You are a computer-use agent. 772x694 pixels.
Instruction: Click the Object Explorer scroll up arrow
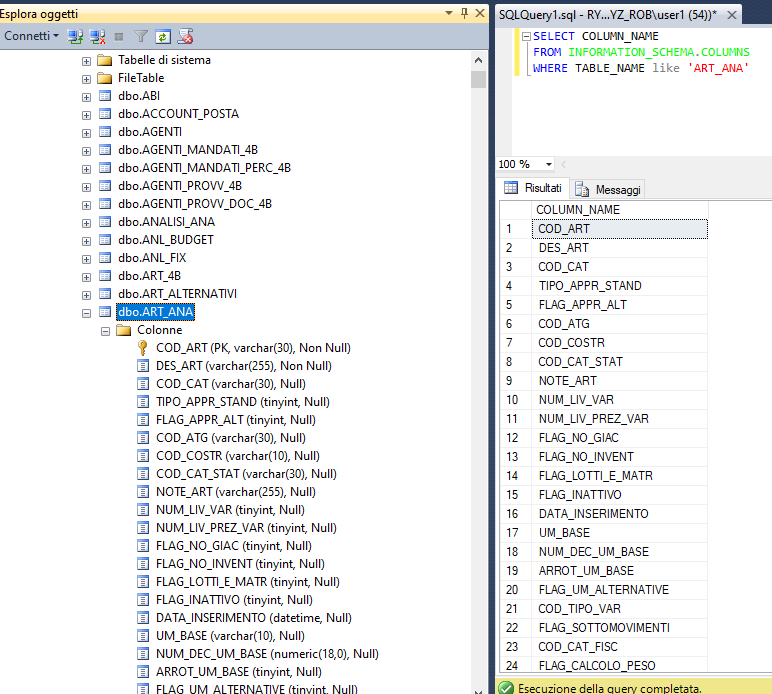[478, 60]
